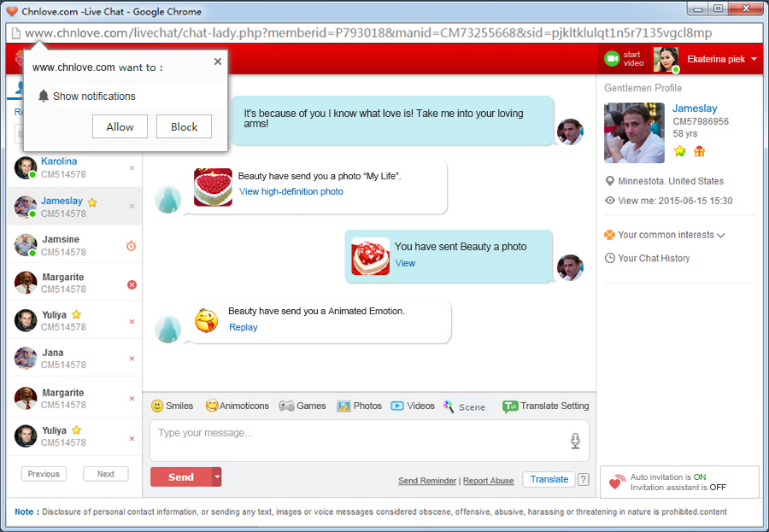Open Smiles emoticon picker
The height and width of the screenshot is (532, 769).
(172, 406)
